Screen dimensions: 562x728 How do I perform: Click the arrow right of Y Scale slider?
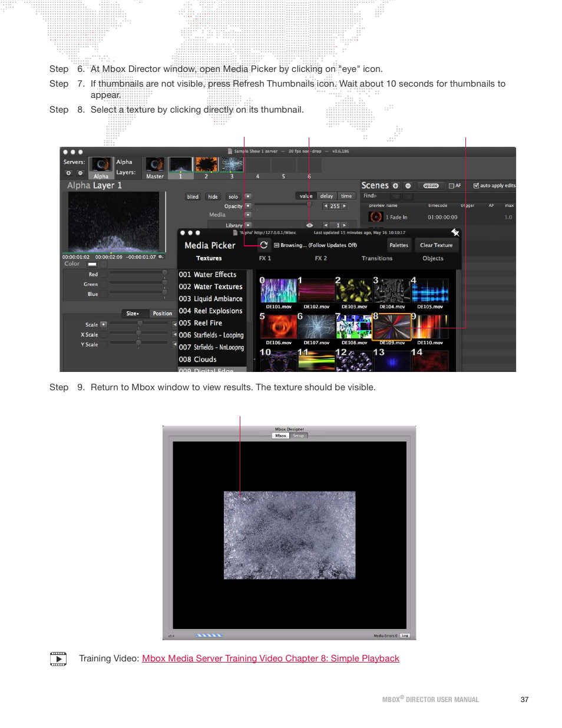(x=175, y=344)
